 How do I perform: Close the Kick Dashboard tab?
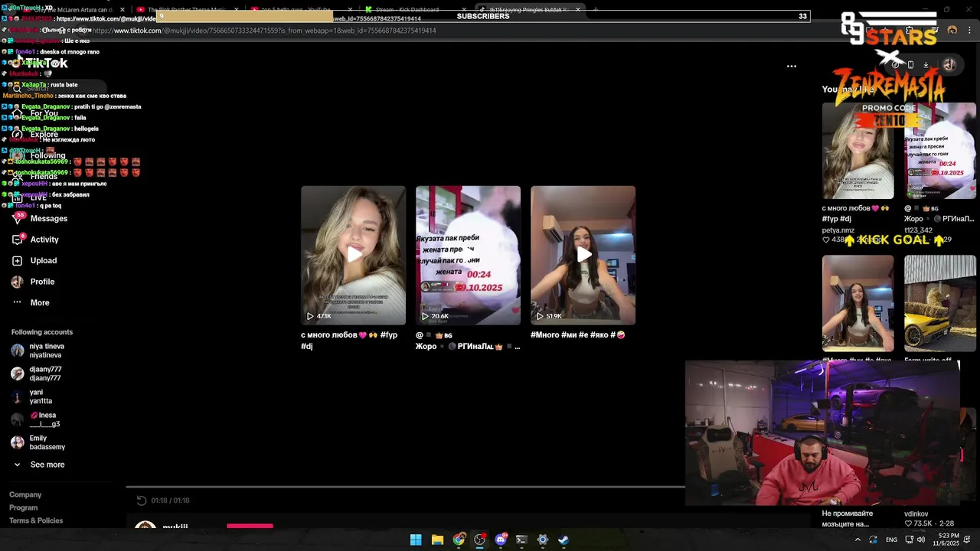(463, 10)
